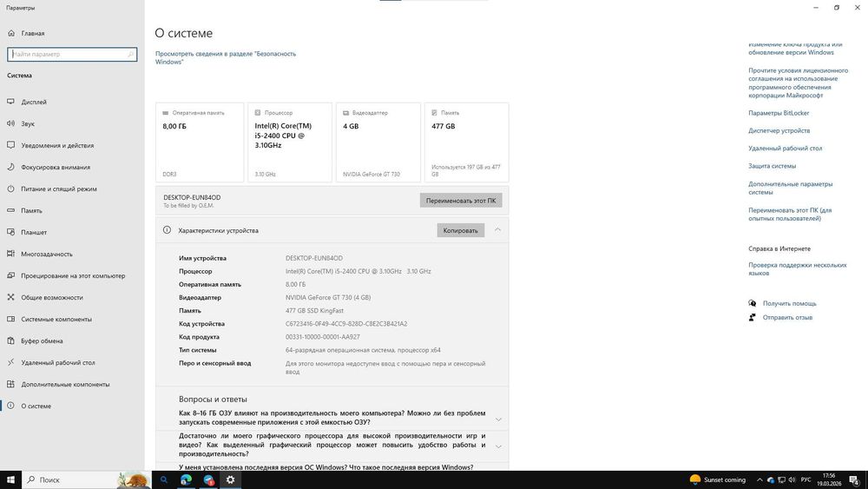The image size is (868, 489).
Task: Click the search magnifier in Найти параметр
Action: tap(131, 54)
